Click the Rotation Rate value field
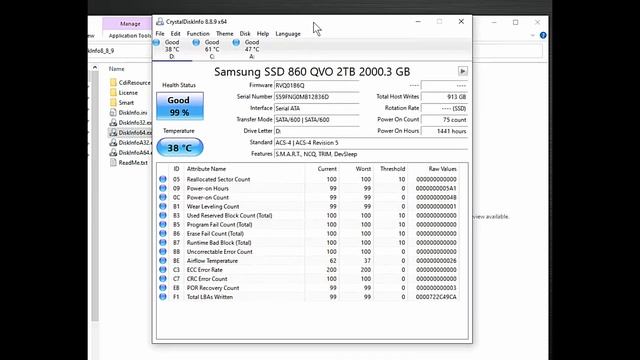The image size is (640, 360). click(444, 108)
